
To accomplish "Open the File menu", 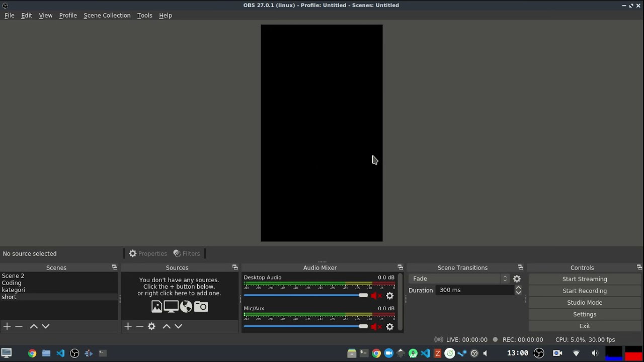I will pyautogui.click(x=10, y=16).
